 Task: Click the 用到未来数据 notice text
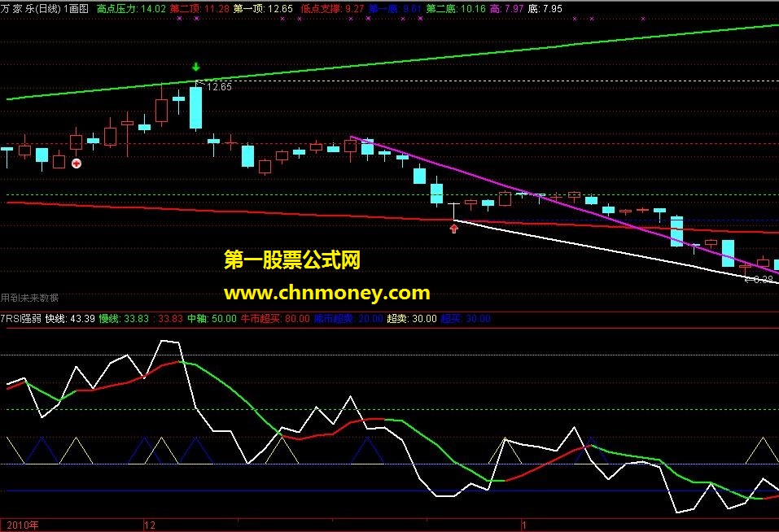[x=30, y=298]
